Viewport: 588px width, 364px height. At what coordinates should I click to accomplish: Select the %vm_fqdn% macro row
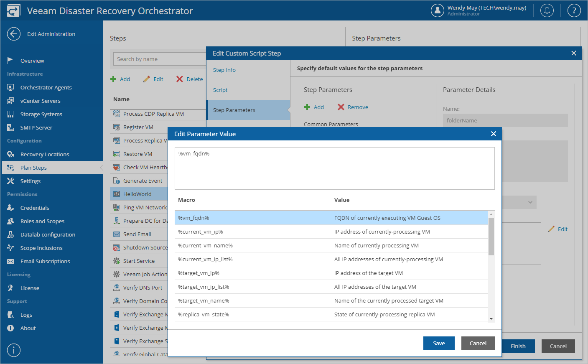pyautogui.click(x=331, y=218)
